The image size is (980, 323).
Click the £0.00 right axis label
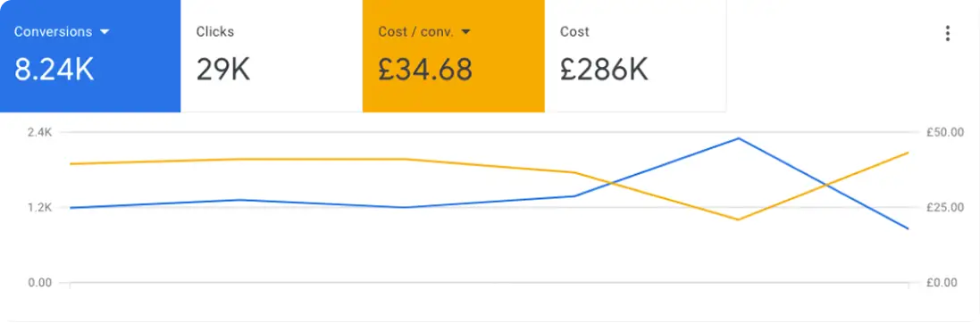pos(942,283)
